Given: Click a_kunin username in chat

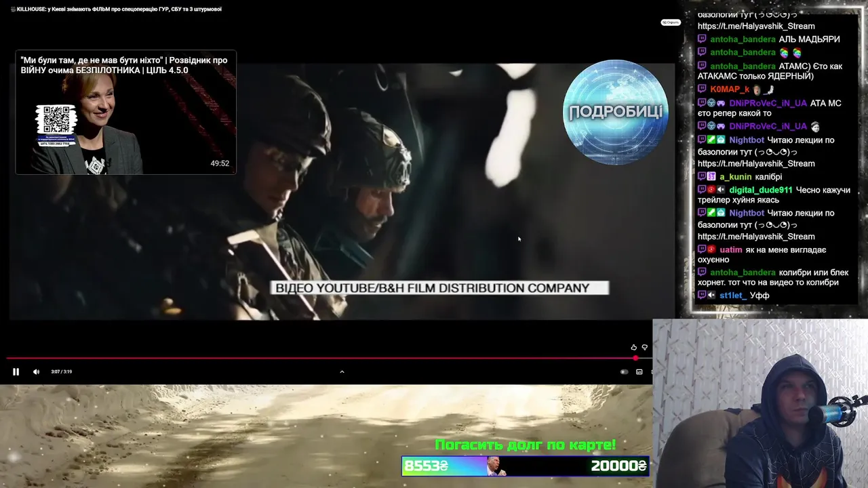Looking at the screenshot, I should (x=736, y=177).
